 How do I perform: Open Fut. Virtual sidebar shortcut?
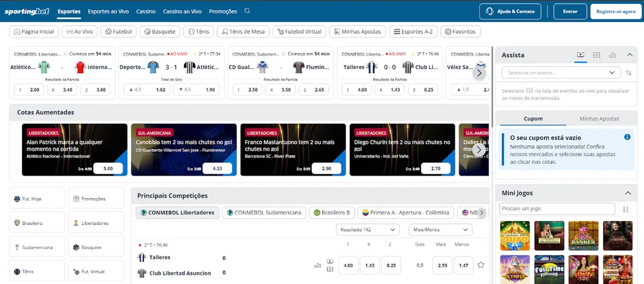[x=96, y=271]
